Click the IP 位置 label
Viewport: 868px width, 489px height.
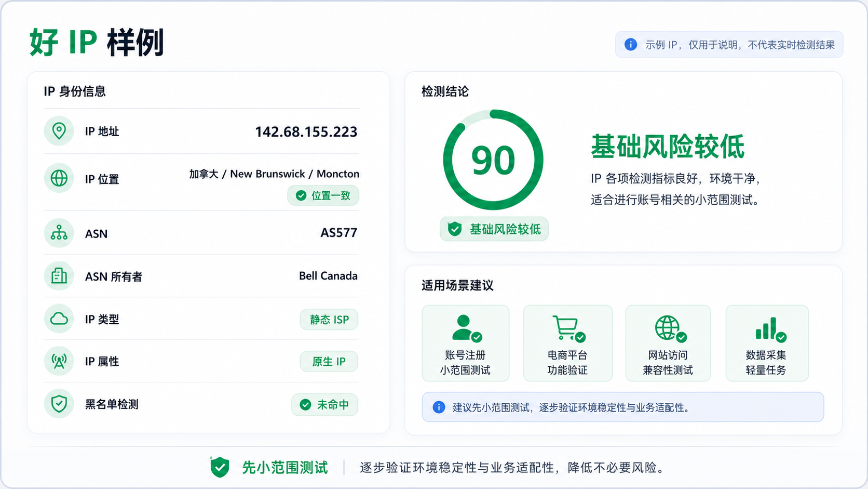[102, 179]
